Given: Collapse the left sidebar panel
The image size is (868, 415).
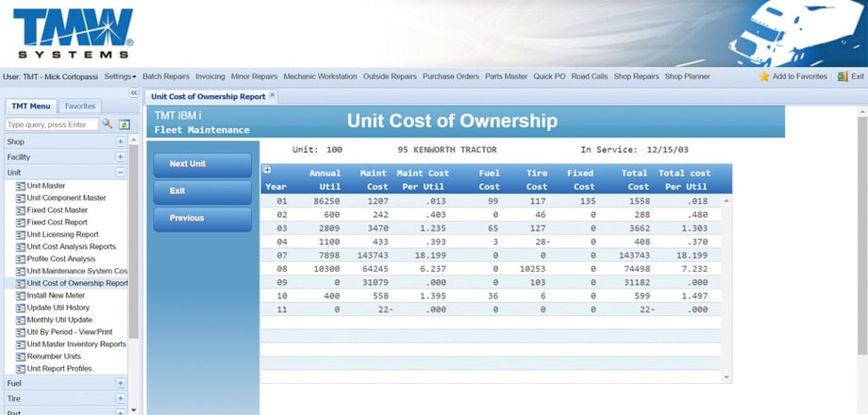Looking at the screenshot, I should click(x=134, y=93).
